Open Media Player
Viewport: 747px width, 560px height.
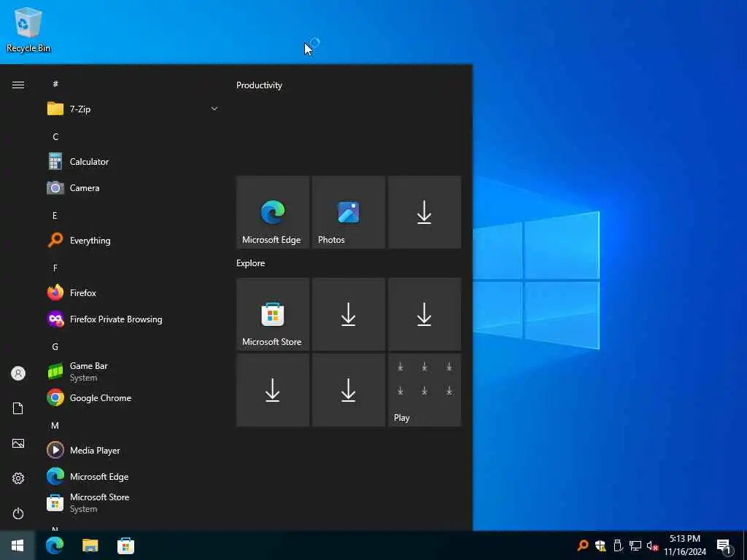(132, 450)
